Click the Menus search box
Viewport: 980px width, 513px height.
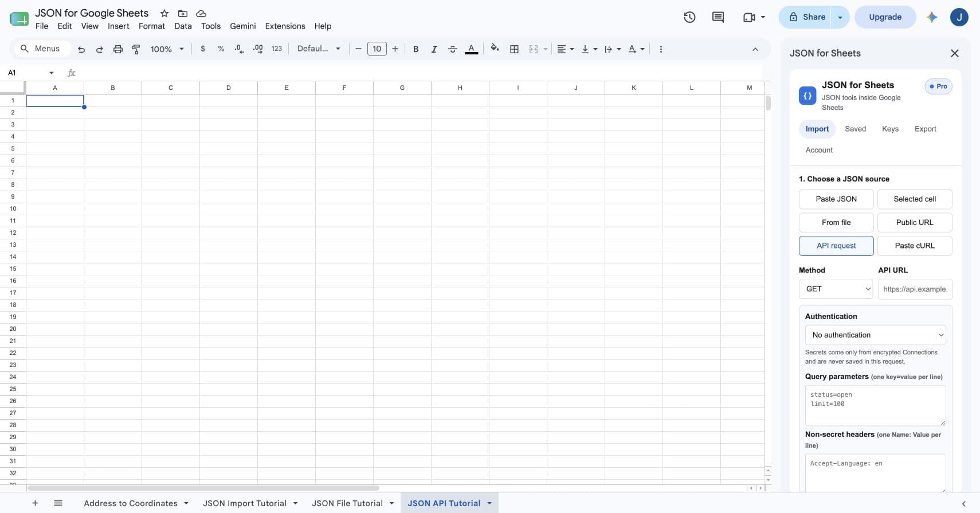click(x=42, y=49)
